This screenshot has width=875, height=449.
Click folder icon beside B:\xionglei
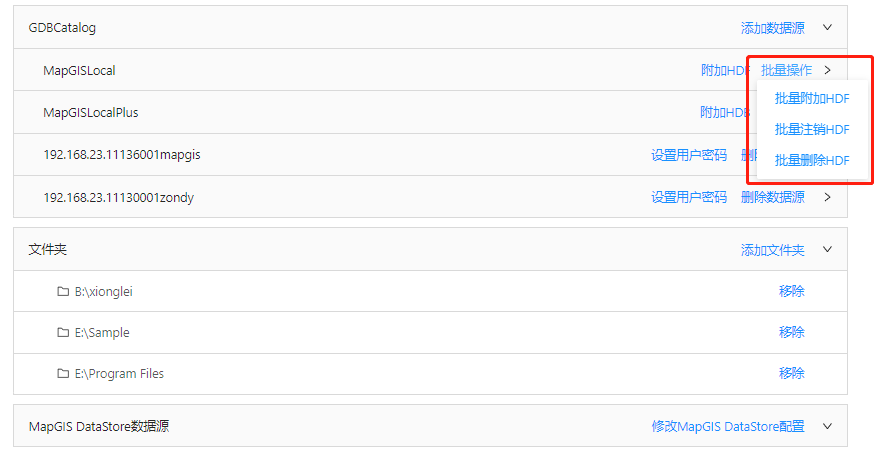click(x=63, y=292)
